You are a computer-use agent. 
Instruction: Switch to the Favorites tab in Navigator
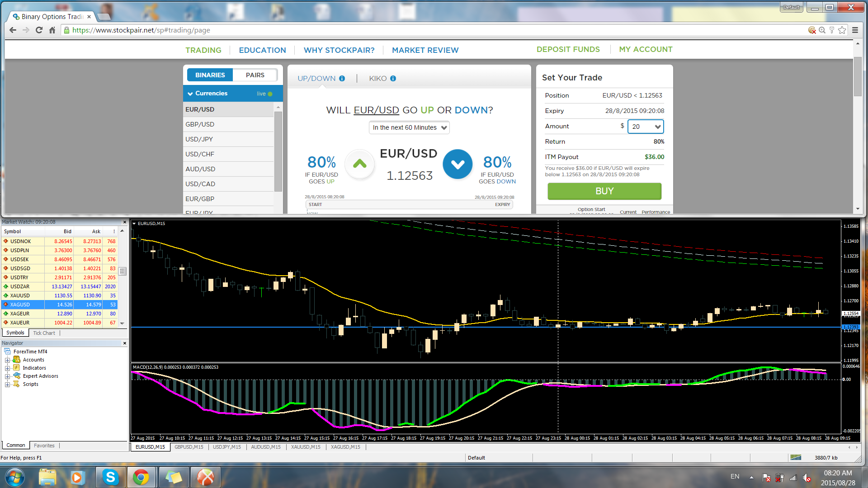click(44, 446)
